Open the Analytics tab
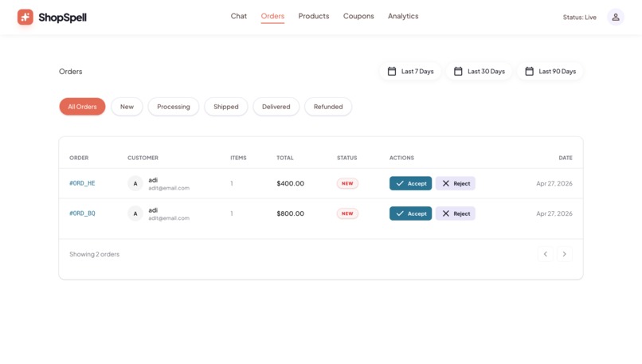 [x=403, y=16]
